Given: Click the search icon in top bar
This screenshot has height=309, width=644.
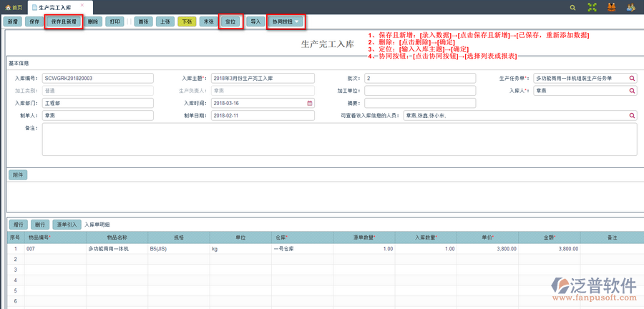Looking at the screenshot, I should pos(572,7).
